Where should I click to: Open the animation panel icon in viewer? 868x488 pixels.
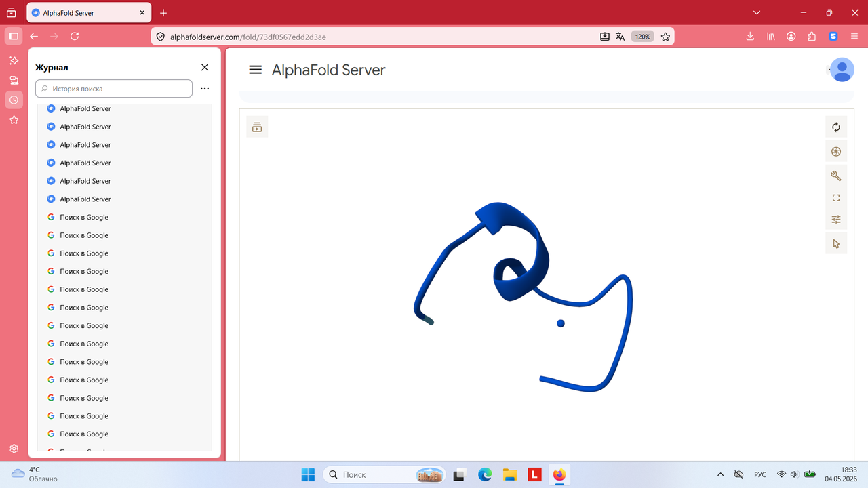[257, 127]
